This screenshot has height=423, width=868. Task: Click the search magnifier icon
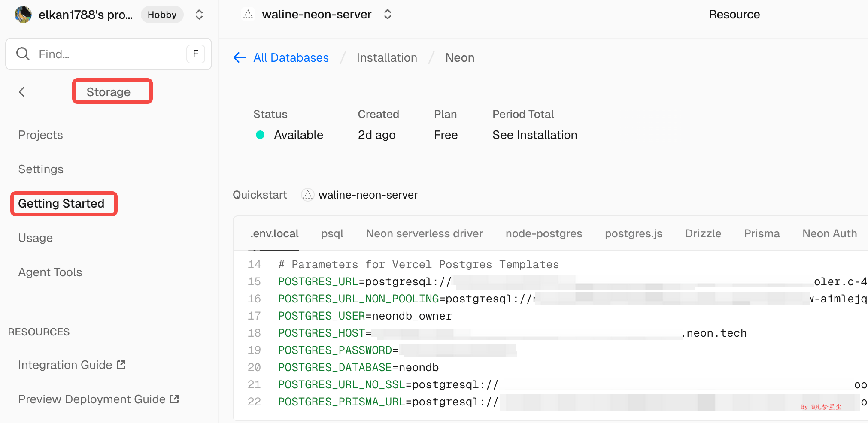tap(23, 54)
